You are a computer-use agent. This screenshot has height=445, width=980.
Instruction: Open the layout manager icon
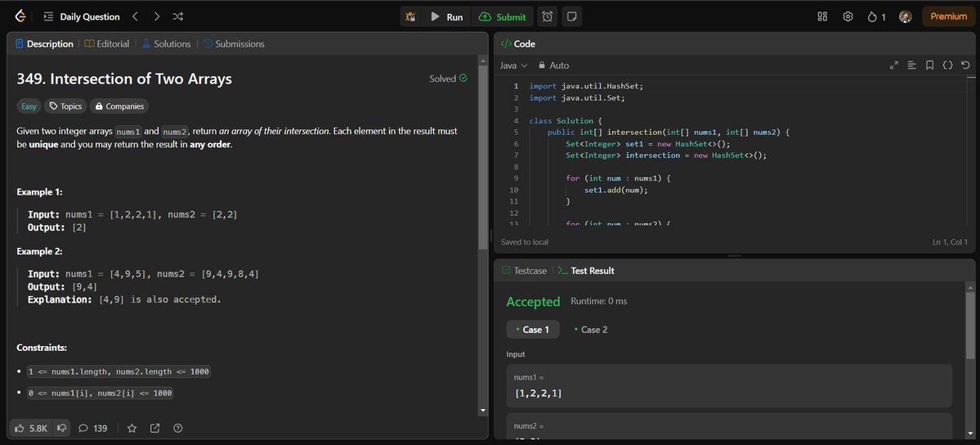[822, 17]
